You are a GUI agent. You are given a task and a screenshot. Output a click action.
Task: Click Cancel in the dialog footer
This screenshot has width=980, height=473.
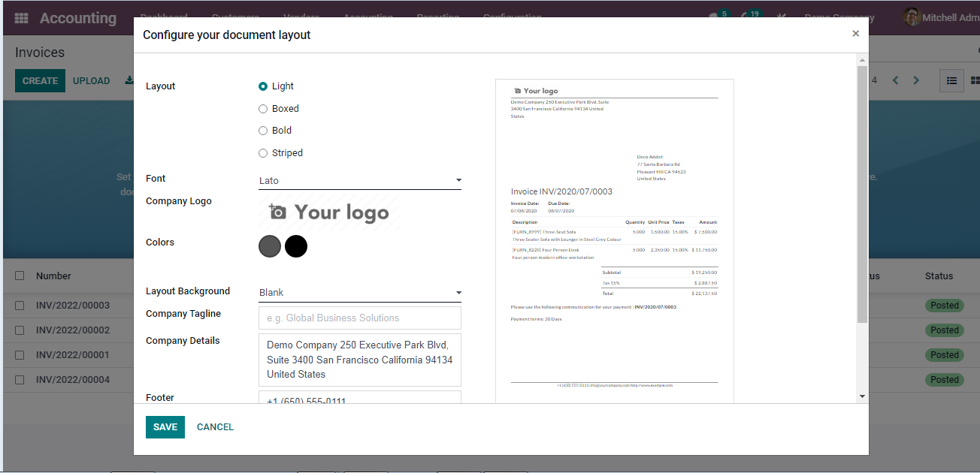pyautogui.click(x=215, y=427)
